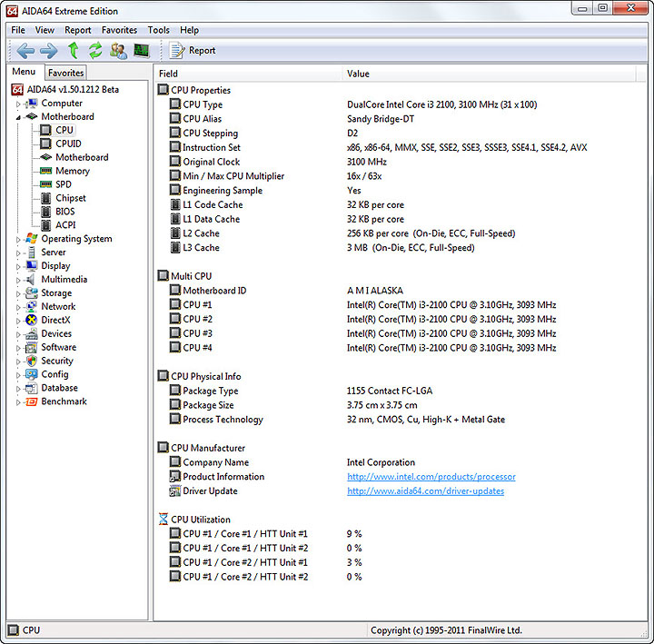Click the Network icon in tree
The height and width of the screenshot is (644, 654).
pos(31,307)
